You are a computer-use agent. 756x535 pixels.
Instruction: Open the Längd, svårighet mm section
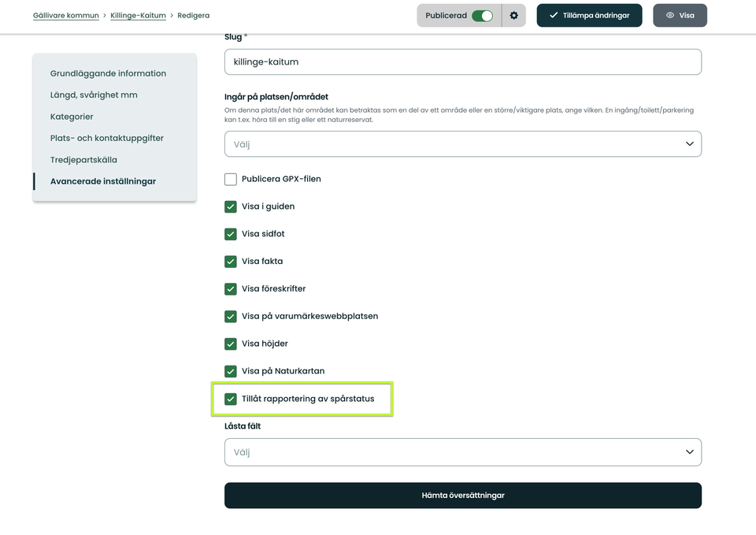pyautogui.click(x=94, y=95)
